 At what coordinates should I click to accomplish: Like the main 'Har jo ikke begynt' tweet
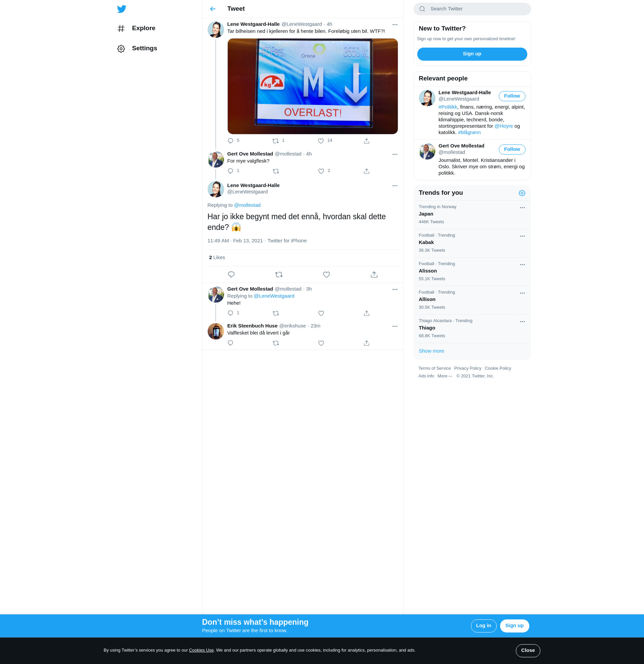326,275
